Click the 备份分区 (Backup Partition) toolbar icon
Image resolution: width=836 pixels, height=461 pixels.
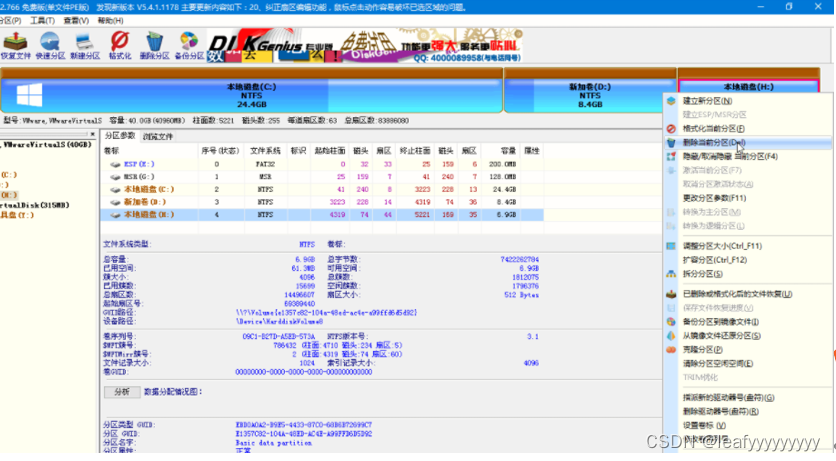coord(189,45)
